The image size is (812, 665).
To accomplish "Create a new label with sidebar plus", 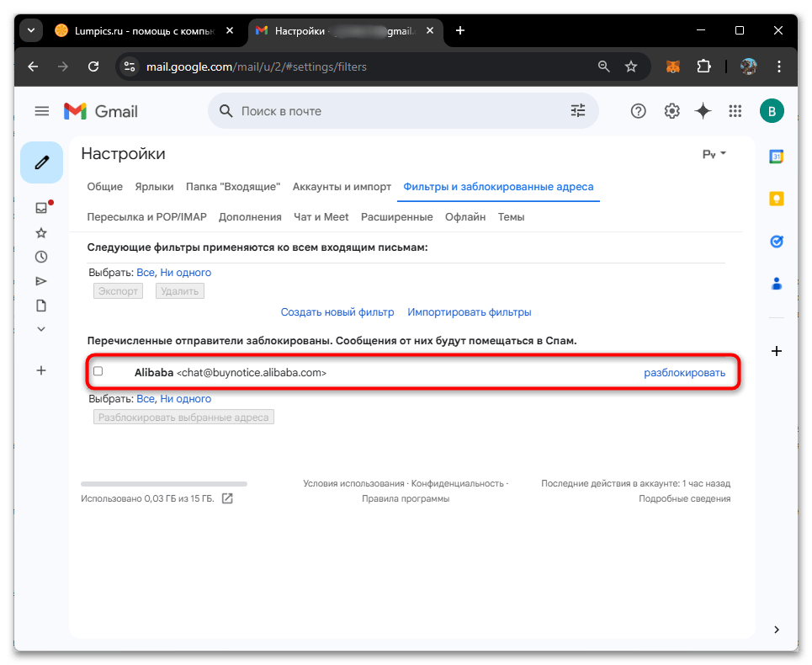I will point(41,370).
